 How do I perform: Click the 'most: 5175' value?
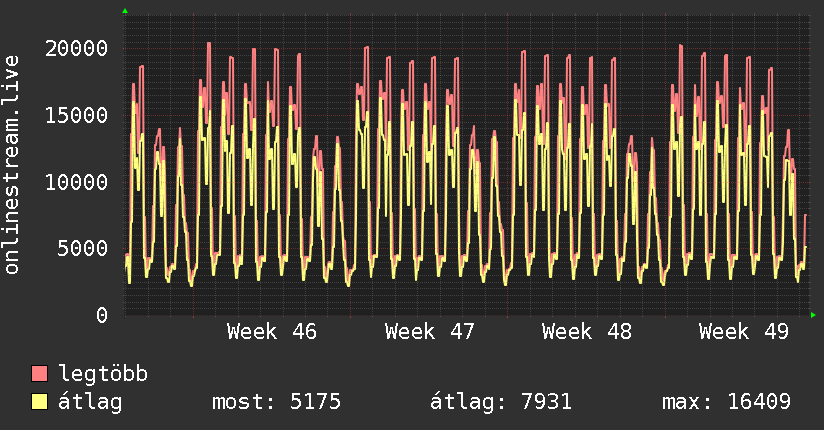coord(276,402)
